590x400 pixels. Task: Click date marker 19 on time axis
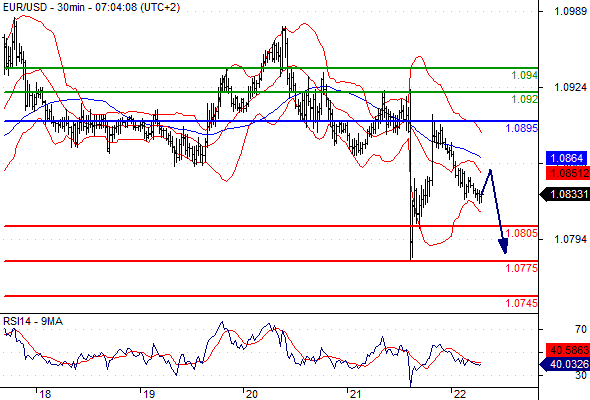click(149, 394)
